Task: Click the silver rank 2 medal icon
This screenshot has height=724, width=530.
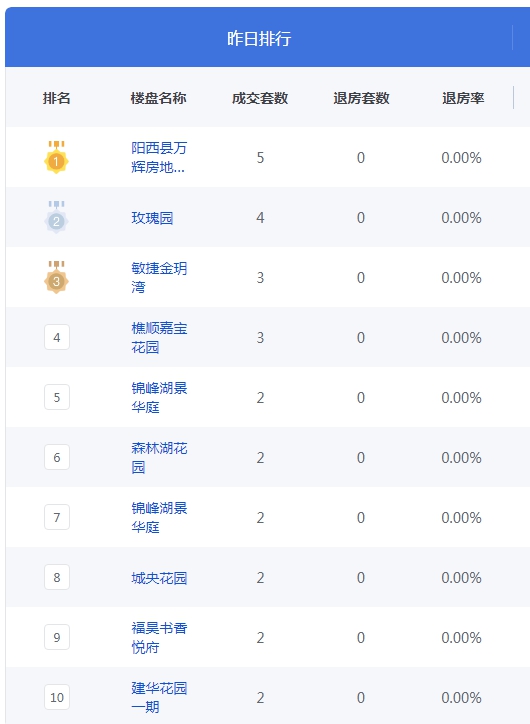Action: 56,217
